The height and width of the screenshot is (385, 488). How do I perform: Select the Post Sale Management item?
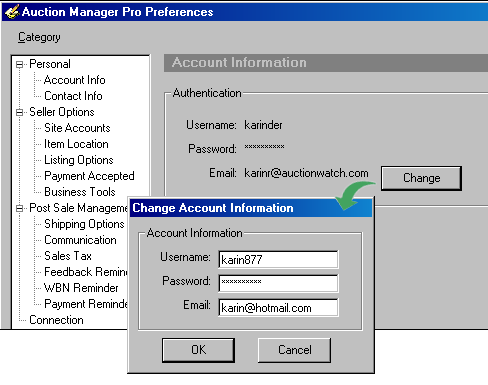coord(78,208)
